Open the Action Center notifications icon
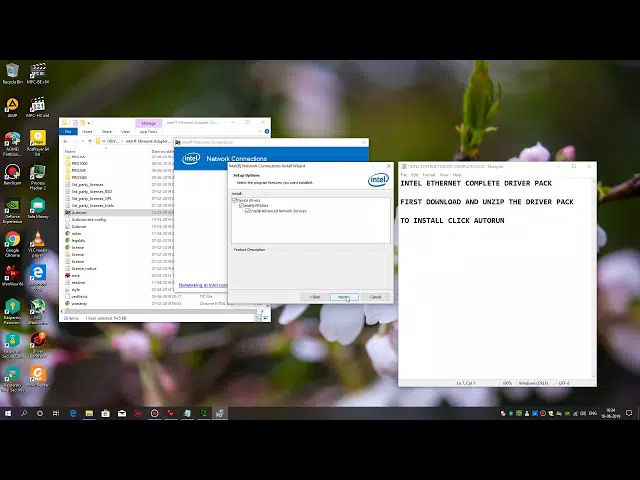Viewport: 640px width, 480px height. [x=629, y=413]
